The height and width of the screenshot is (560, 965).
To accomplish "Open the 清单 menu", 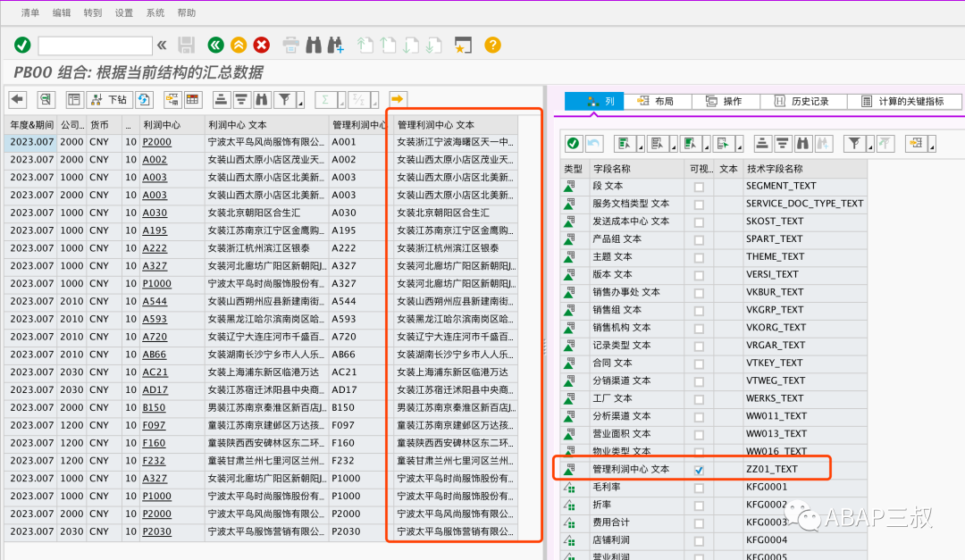I will pyautogui.click(x=30, y=13).
